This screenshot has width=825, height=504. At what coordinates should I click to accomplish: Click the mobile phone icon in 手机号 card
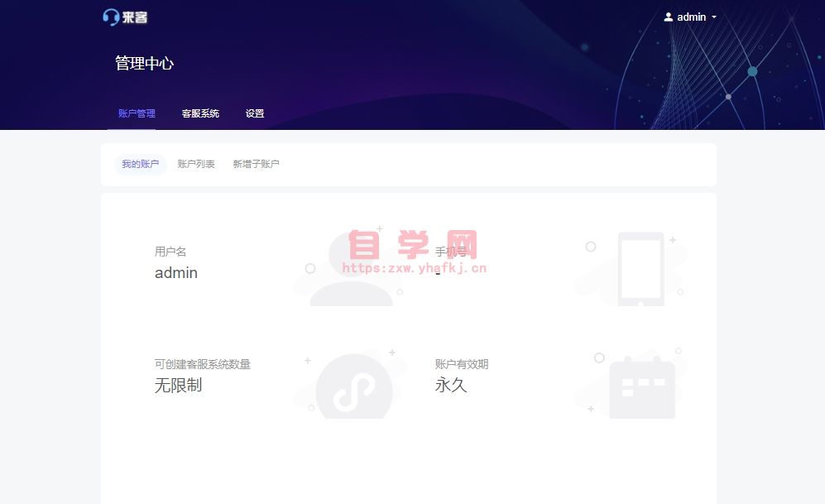tap(640, 268)
